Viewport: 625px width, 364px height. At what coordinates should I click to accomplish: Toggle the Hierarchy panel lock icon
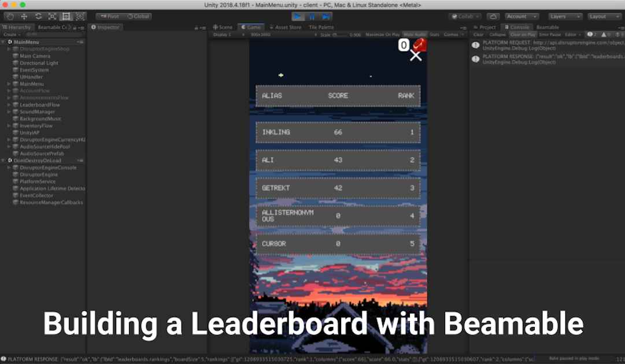point(75,28)
